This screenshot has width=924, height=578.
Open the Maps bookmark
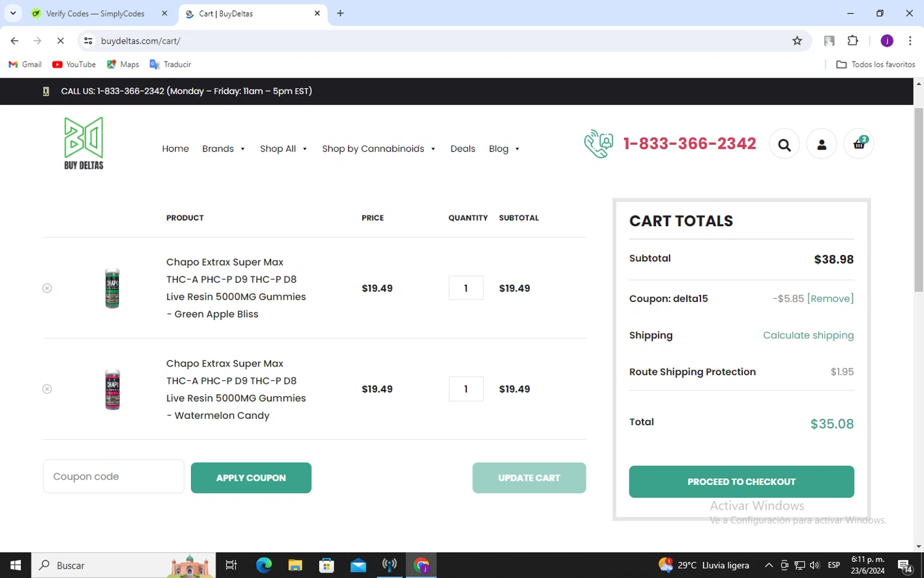coord(123,64)
